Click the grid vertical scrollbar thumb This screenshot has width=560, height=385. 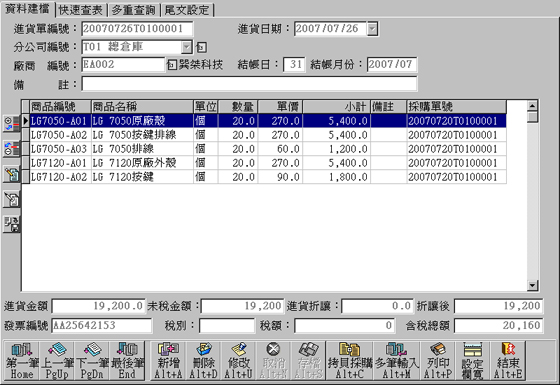click(532, 117)
